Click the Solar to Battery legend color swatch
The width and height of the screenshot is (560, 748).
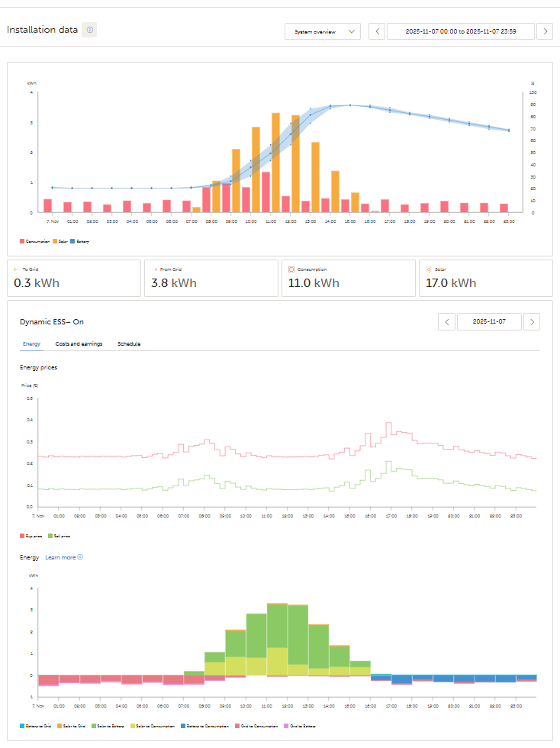coord(94,726)
